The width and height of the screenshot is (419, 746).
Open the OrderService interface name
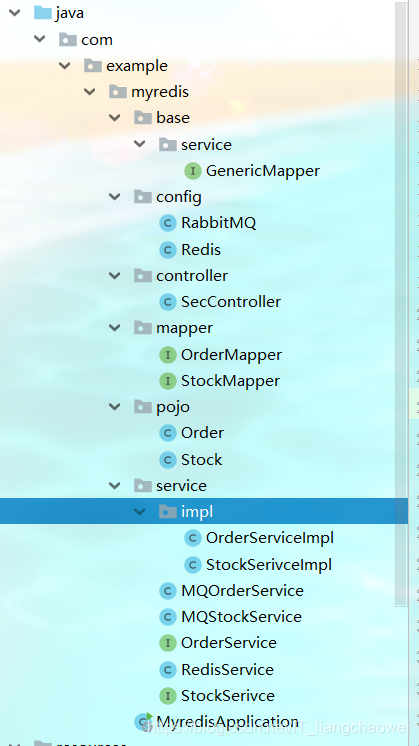[x=229, y=643]
